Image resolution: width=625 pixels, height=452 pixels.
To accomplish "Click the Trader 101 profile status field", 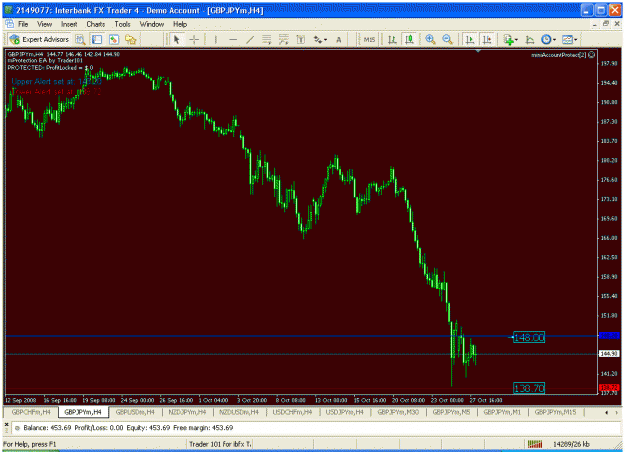I will [220, 444].
